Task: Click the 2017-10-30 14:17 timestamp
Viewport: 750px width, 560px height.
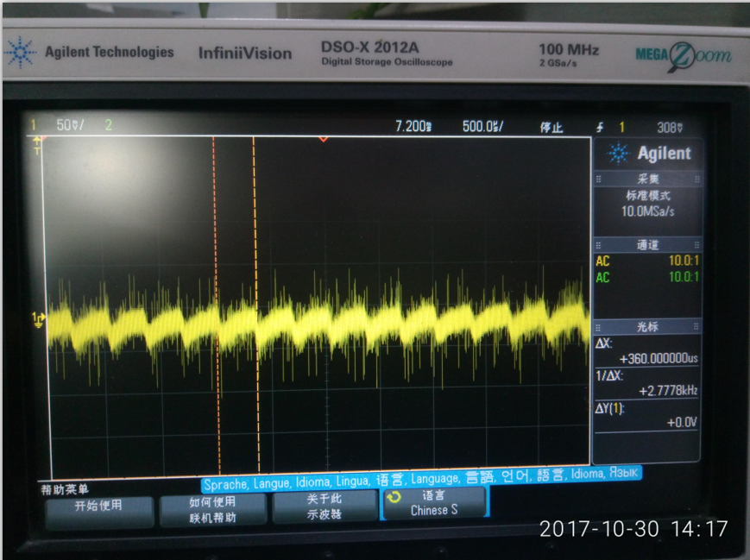Action: coord(633,530)
